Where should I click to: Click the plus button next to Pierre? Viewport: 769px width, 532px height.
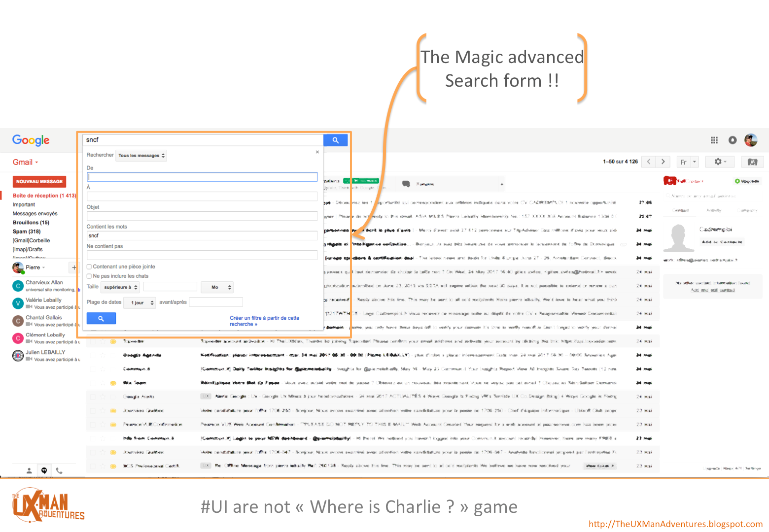[x=74, y=267]
